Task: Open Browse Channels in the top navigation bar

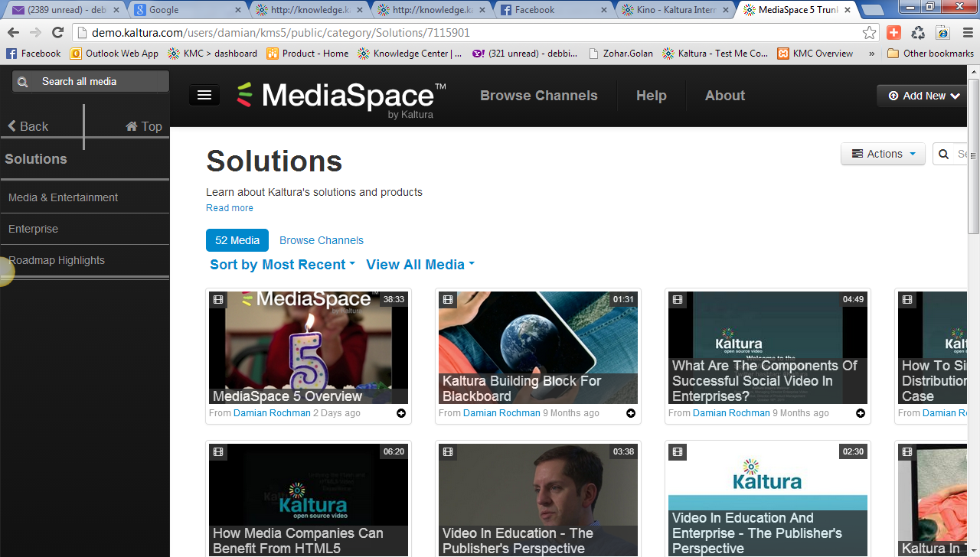Action: [539, 96]
